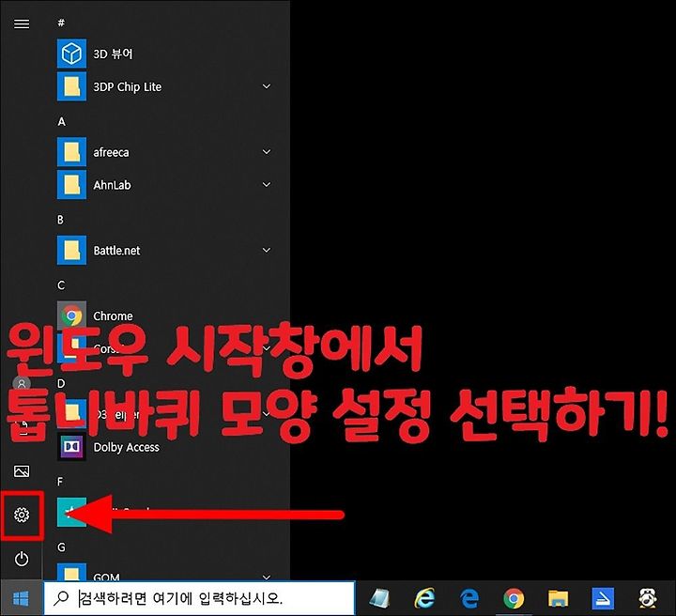Click the 'C' letter section header
Image resolution: width=676 pixels, height=616 pixels.
(x=61, y=285)
